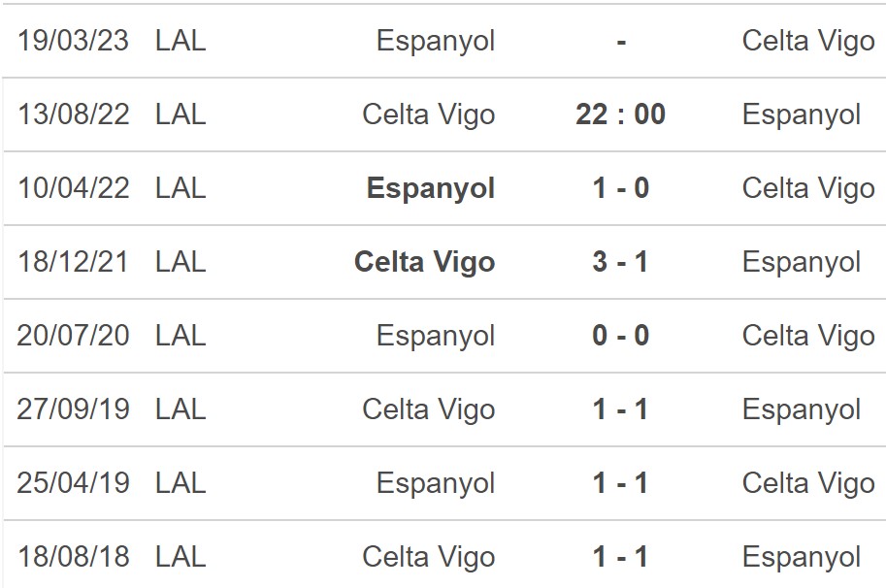Viewport: 886px width, 588px height.
Task: Click the LAL league label for 19/03/23
Action: (x=180, y=41)
